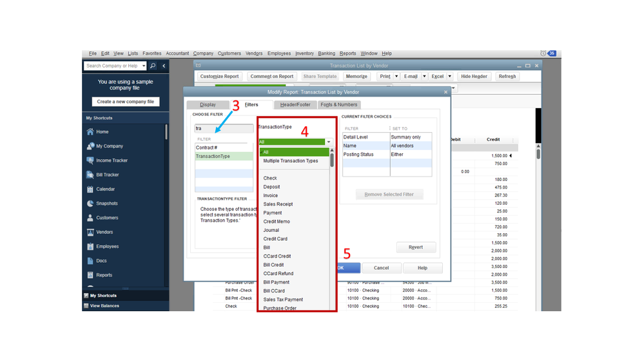
Task: Open the E-mail dropdown arrow
Action: (424, 77)
